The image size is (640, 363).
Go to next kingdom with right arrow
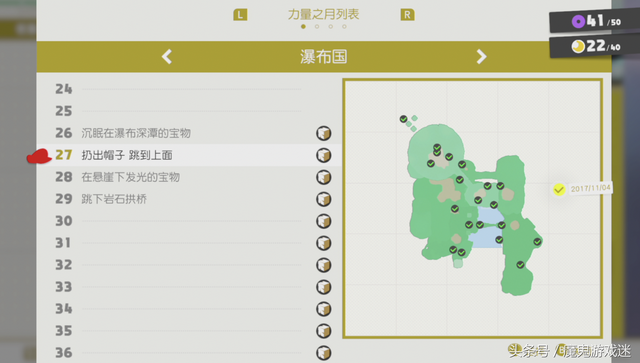pos(482,56)
